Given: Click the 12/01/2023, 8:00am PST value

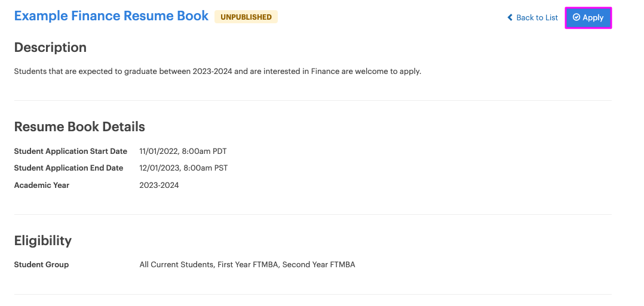Looking at the screenshot, I should click(183, 168).
